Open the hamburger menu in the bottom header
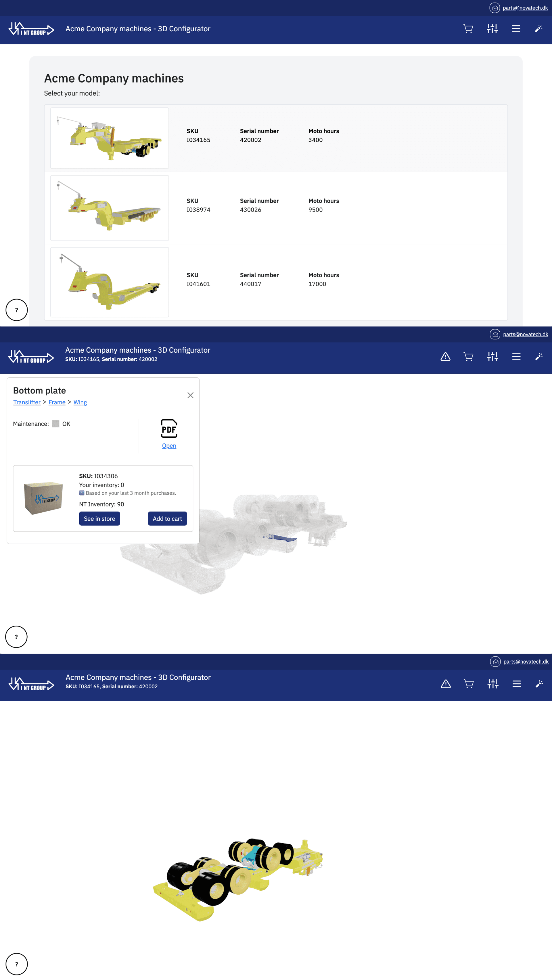 (516, 684)
